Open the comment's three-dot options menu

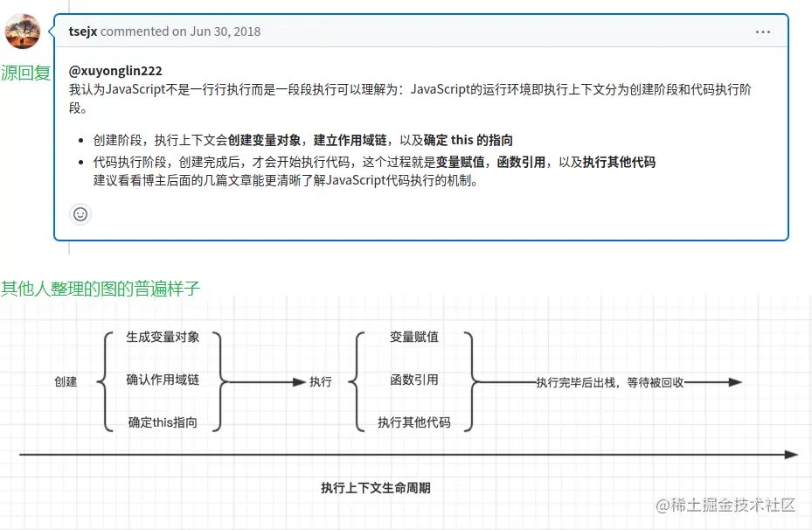coord(762,31)
